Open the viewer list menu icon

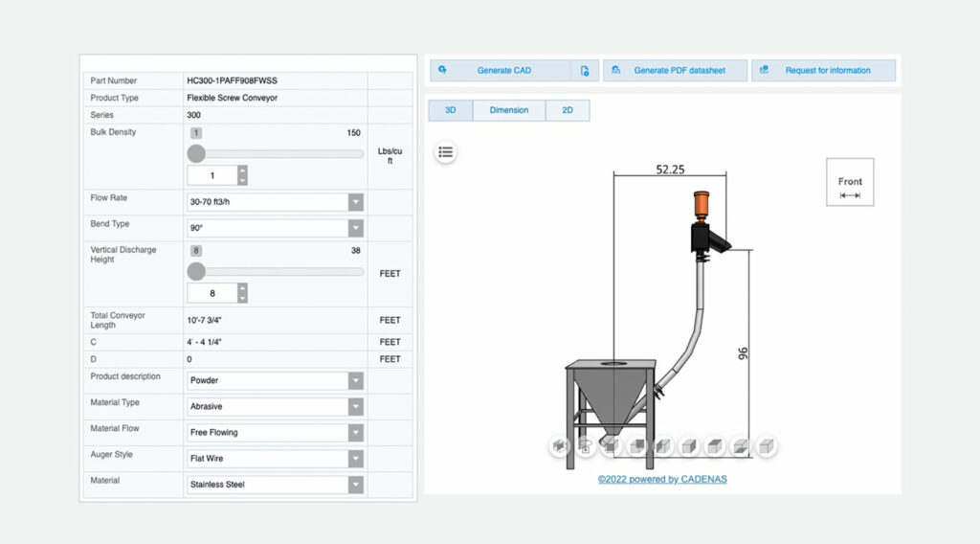pos(446,152)
